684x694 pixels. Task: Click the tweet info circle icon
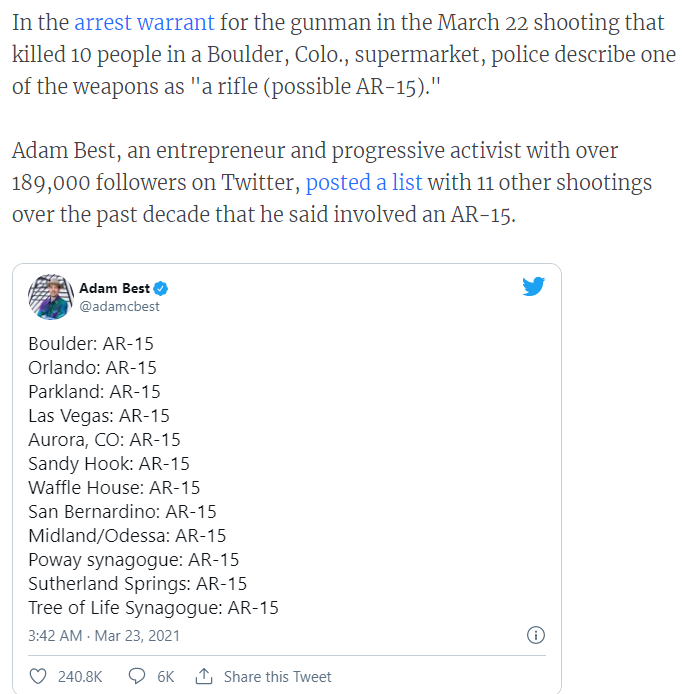536,635
